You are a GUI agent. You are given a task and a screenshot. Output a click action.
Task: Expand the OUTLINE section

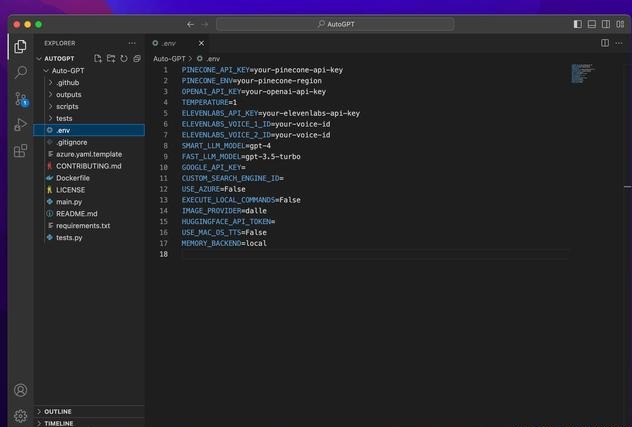point(58,411)
